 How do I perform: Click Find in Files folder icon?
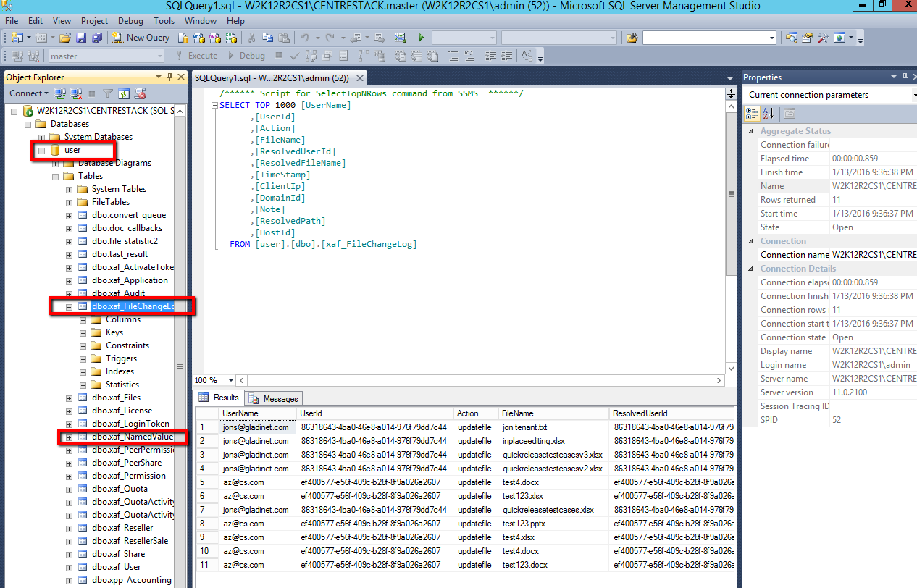(x=632, y=38)
